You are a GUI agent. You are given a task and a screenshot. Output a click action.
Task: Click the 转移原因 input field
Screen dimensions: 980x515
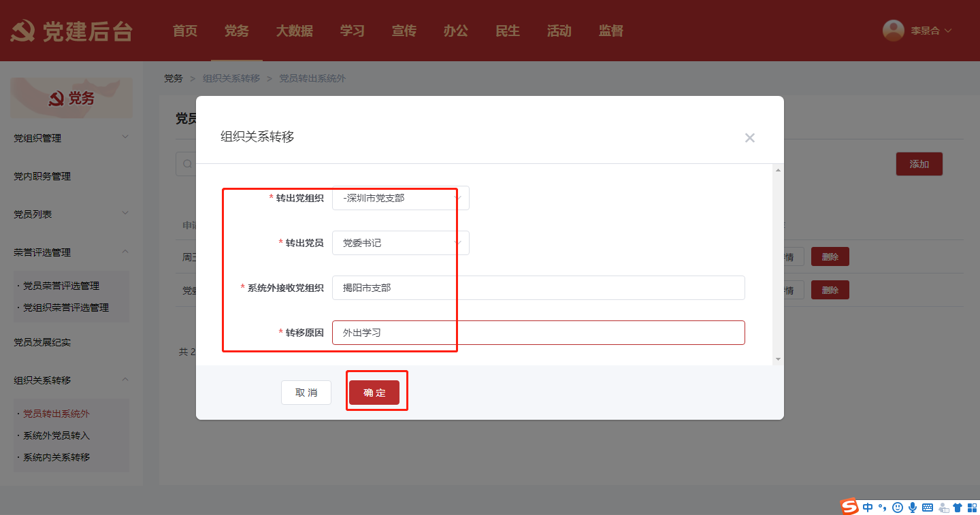[538, 333]
